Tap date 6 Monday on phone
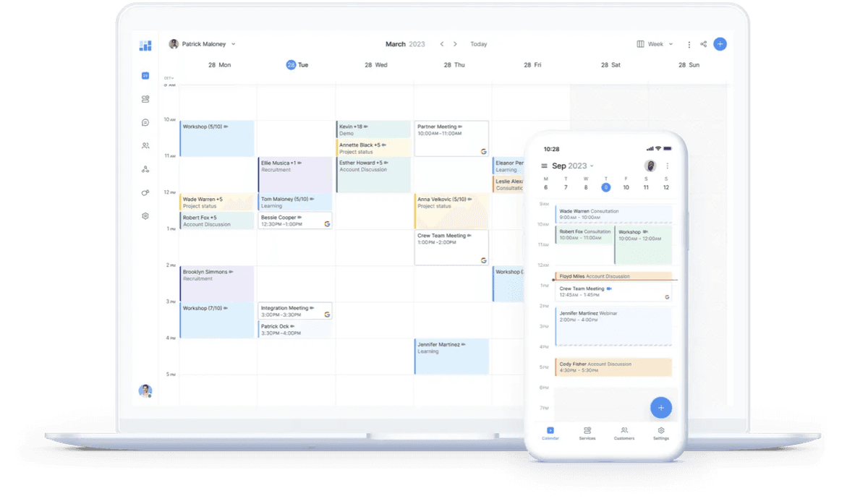 [x=545, y=187]
